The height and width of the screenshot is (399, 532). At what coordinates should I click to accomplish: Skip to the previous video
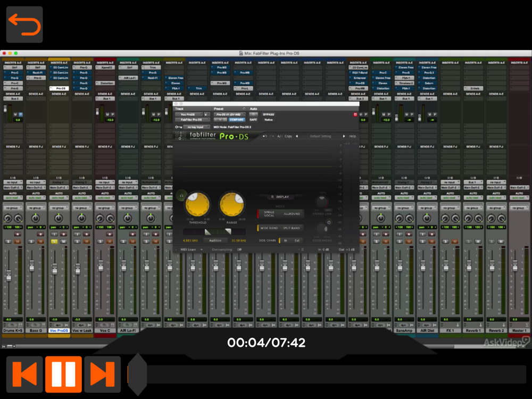click(24, 374)
